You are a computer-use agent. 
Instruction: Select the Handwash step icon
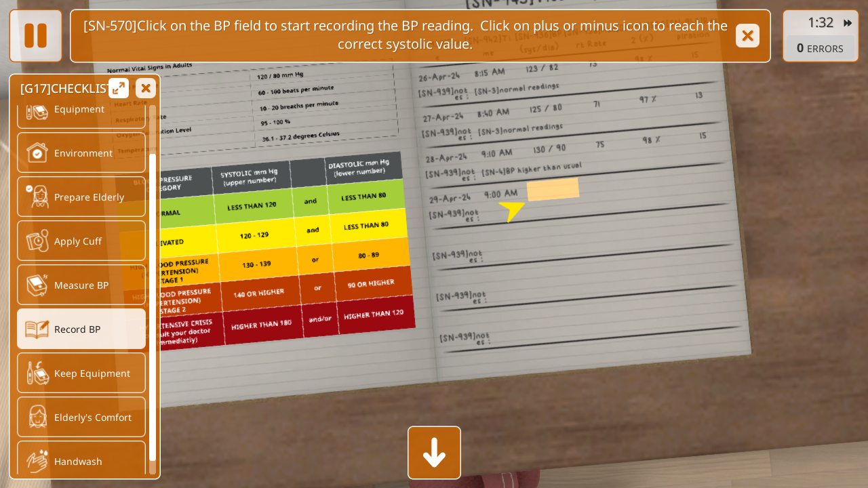(37, 461)
